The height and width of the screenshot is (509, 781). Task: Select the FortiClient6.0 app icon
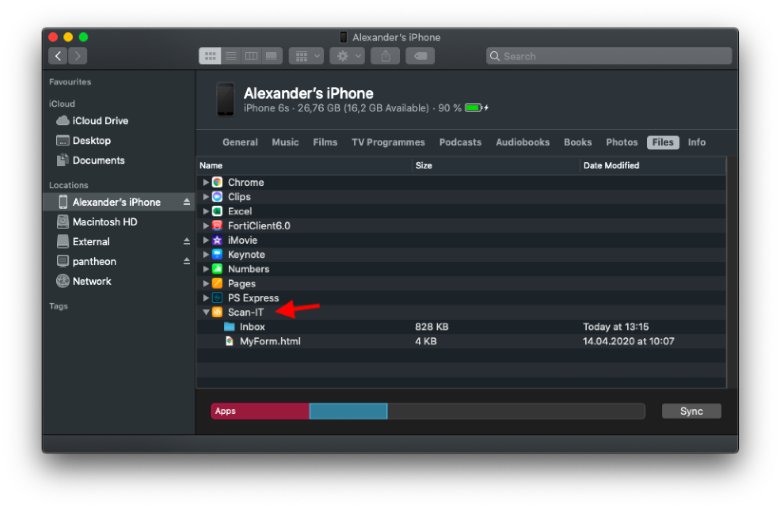pyautogui.click(x=217, y=226)
